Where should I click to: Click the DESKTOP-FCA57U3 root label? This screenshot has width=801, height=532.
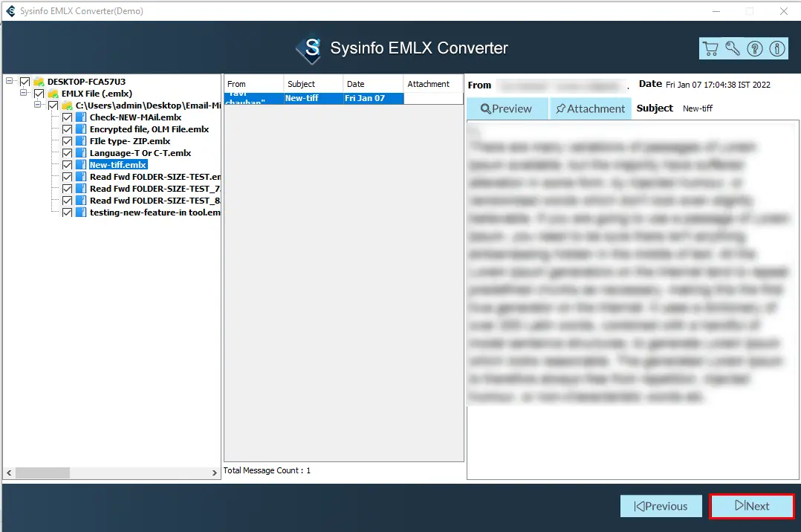coord(86,81)
